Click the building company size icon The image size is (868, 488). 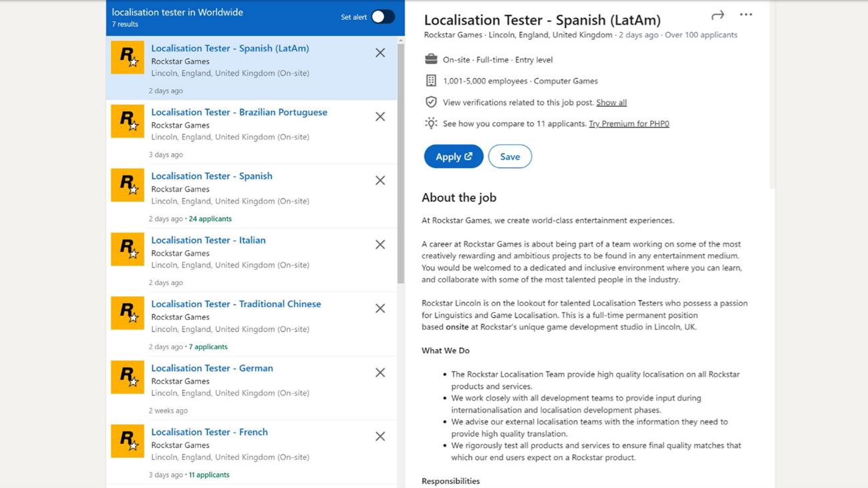(x=431, y=81)
